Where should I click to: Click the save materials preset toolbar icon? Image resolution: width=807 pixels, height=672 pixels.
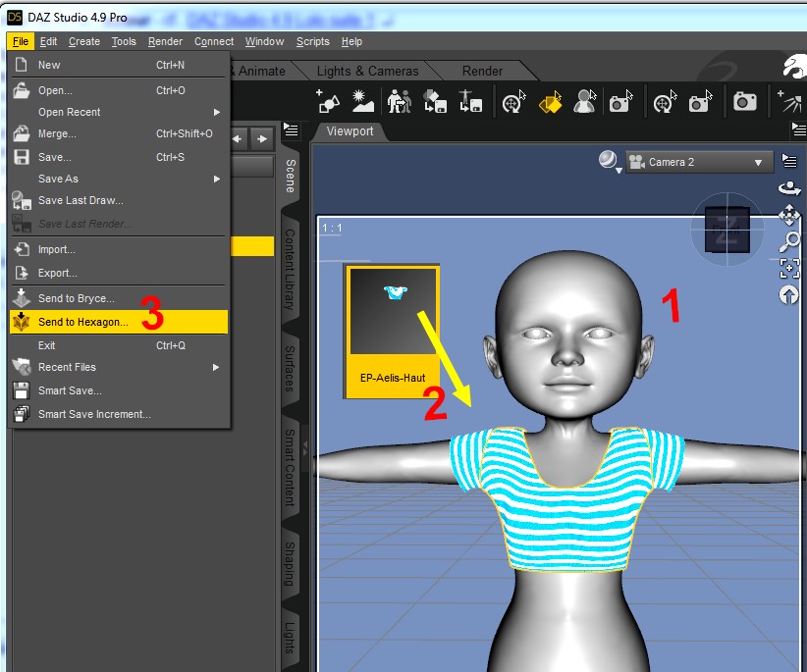coord(435,101)
